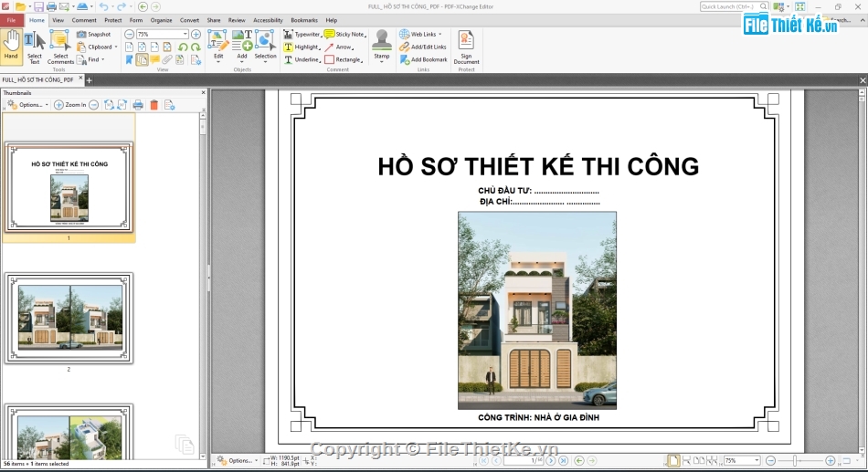Select the page 2 thumbnail
Viewport: 868px width, 472px height.
point(69,318)
